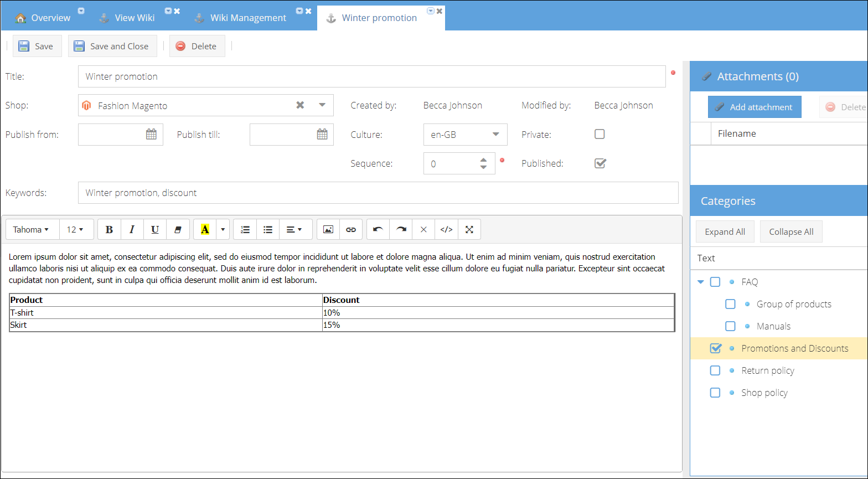Toggle italic formatting in editor
Viewport: 868px width, 479px height.
132,229
